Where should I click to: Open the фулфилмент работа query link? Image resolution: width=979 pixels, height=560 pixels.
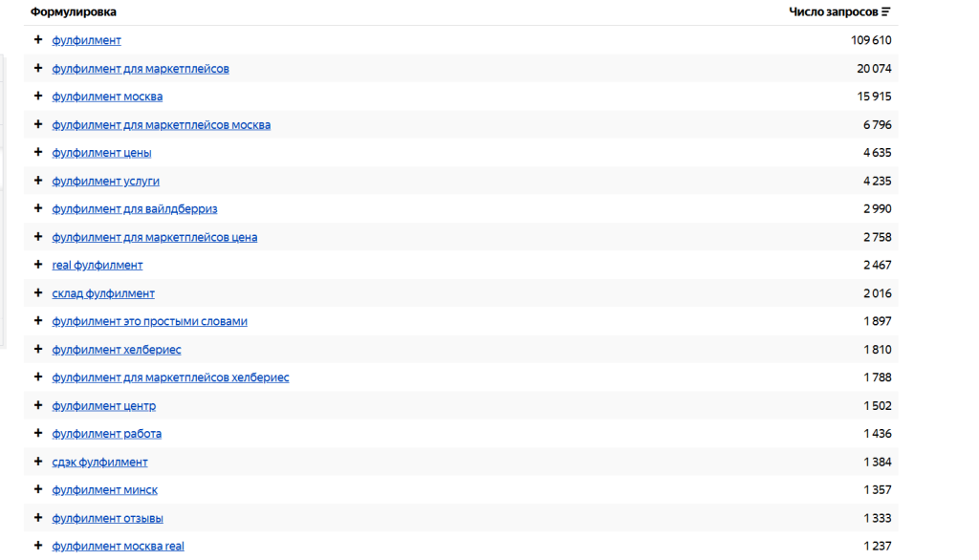point(106,434)
